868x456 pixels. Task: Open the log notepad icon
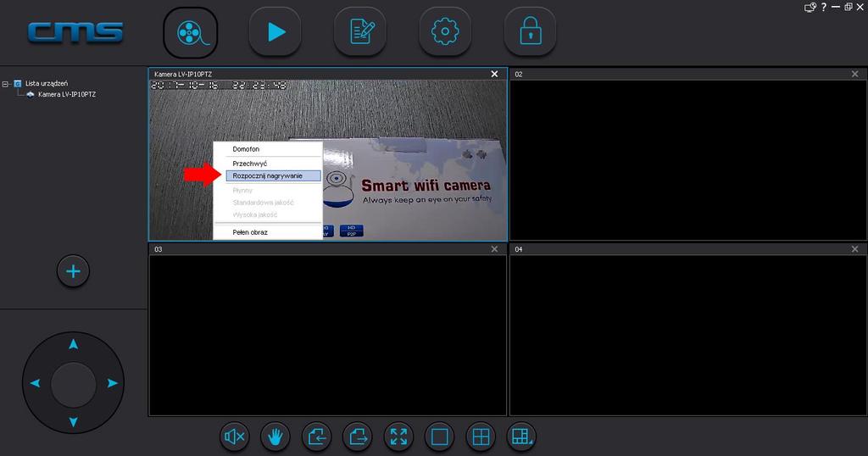(360, 32)
